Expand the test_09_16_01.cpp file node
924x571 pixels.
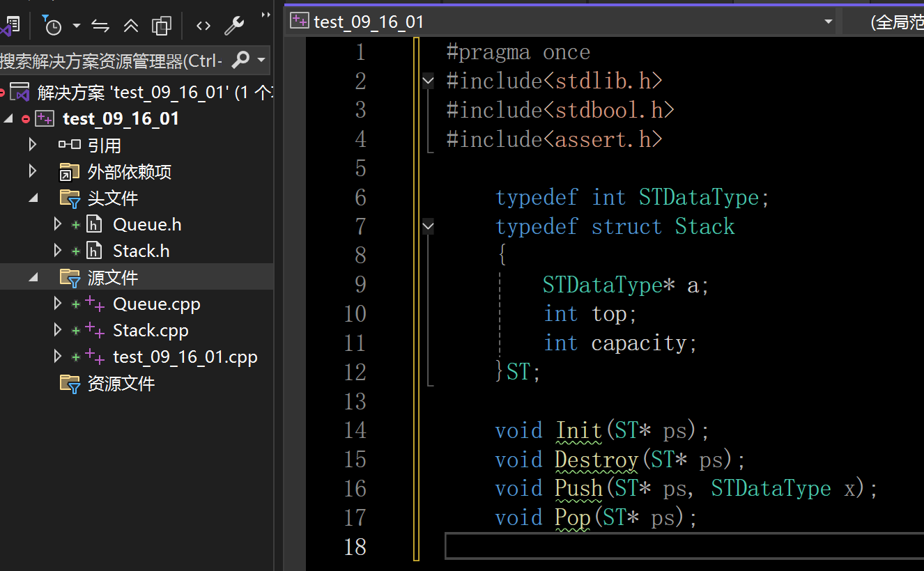point(58,357)
